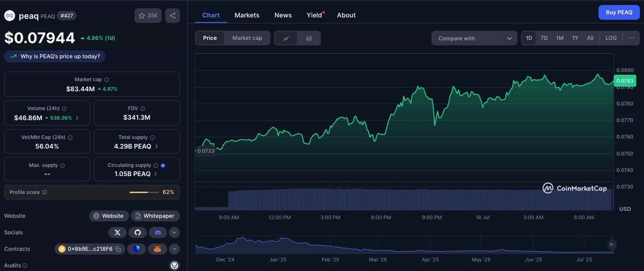Click the 0.0733 opening price label
Screen dimensions: 644x271
[x=206, y=151]
